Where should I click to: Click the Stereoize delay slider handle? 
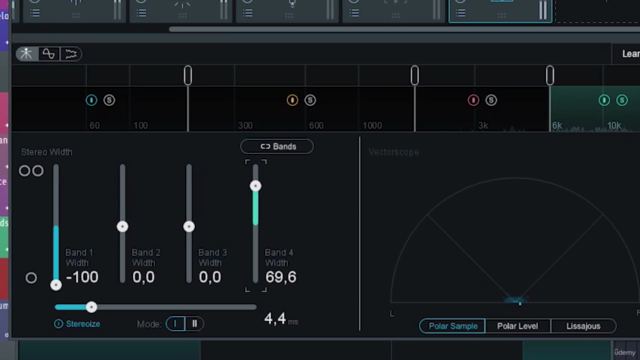91,307
